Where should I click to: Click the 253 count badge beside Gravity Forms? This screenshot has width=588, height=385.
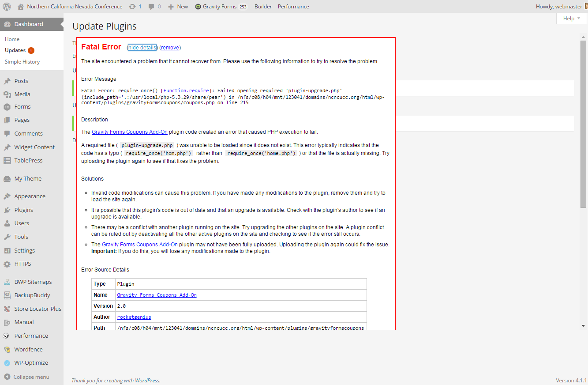(x=243, y=7)
